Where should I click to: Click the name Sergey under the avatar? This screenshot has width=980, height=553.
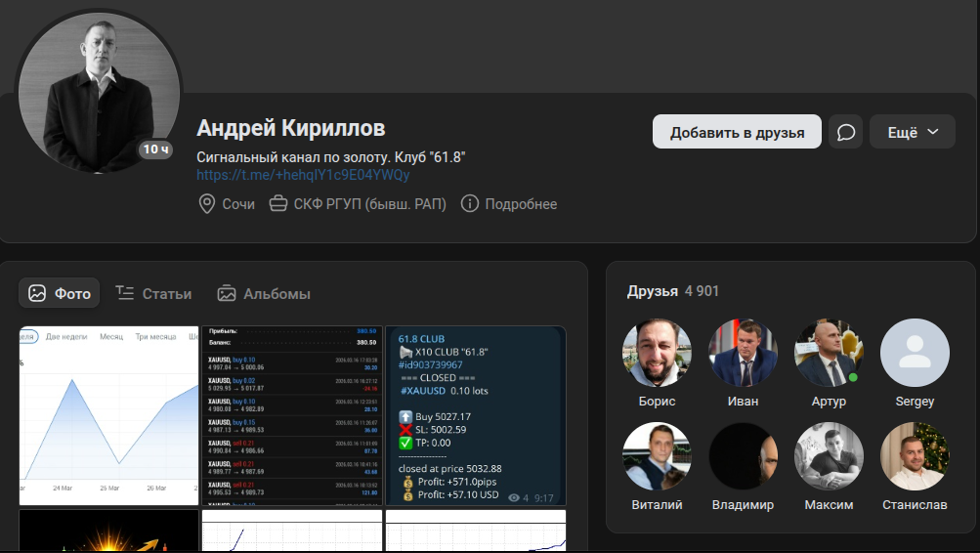(x=915, y=402)
